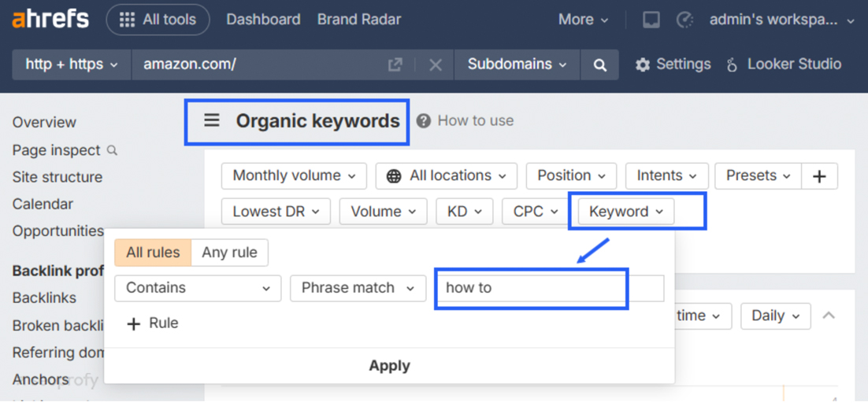Open the Lowest DR filter
This screenshot has width=868, height=406.
click(x=276, y=212)
